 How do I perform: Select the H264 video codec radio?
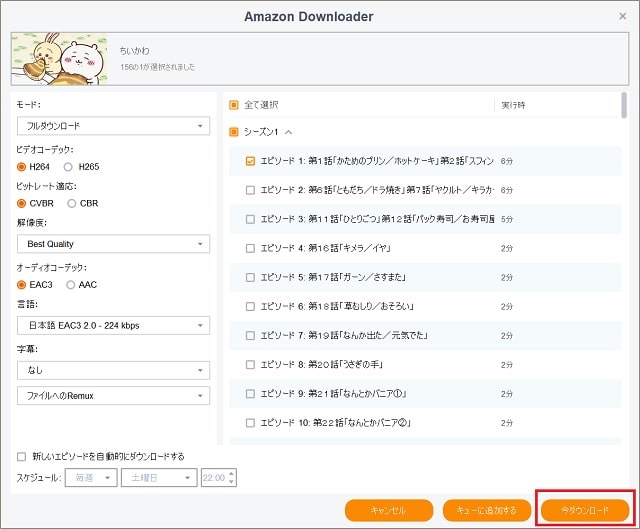point(21,167)
